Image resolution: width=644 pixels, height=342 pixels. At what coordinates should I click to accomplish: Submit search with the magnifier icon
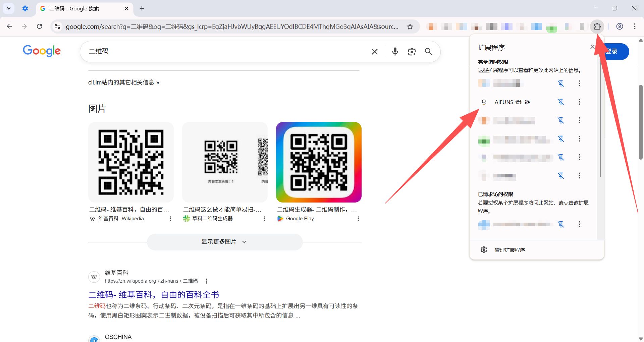pyautogui.click(x=428, y=52)
